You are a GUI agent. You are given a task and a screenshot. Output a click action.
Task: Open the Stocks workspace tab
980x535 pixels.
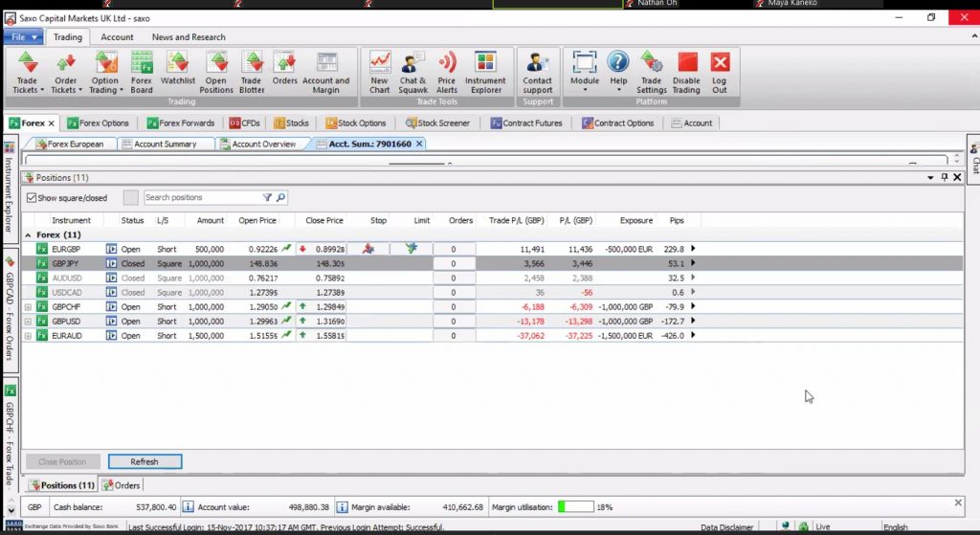[x=291, y=123]
